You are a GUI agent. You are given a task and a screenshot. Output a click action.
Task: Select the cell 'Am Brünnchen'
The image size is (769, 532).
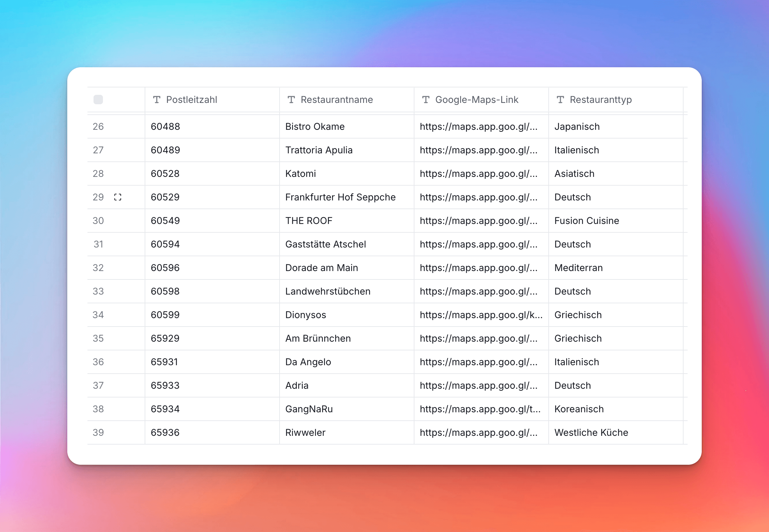point(347,338)
